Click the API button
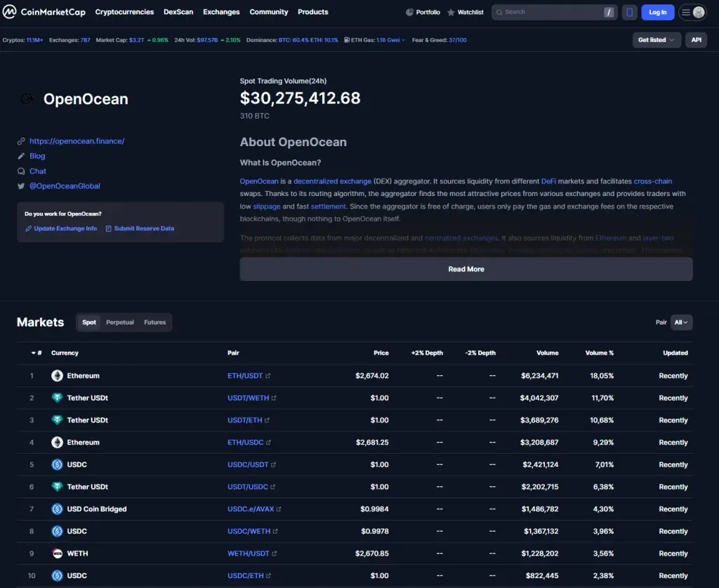The height and width of the screenshot is (588, 719). click(x=696, y=40)
